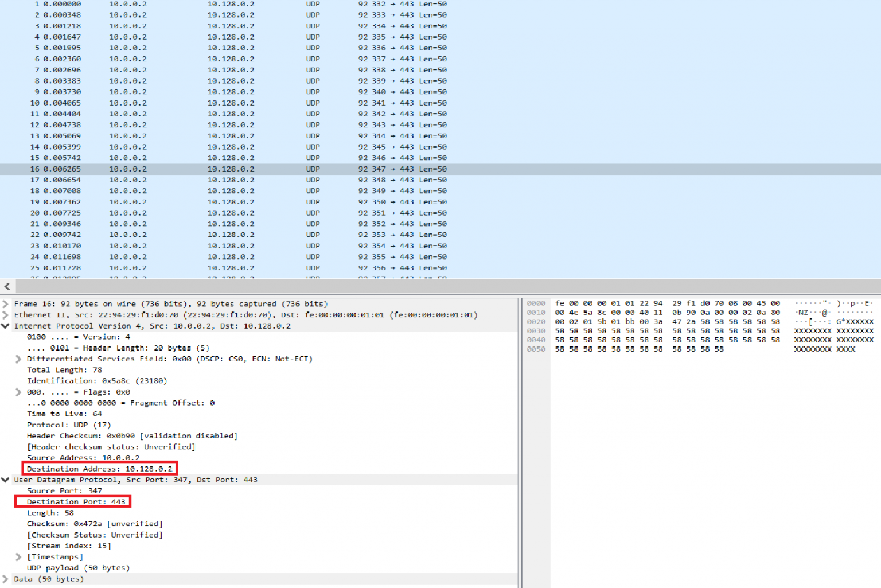The image size is (881, 588).
Task: Collapse the User Datagram Protocol section
Action: click(x=5, y=480)
